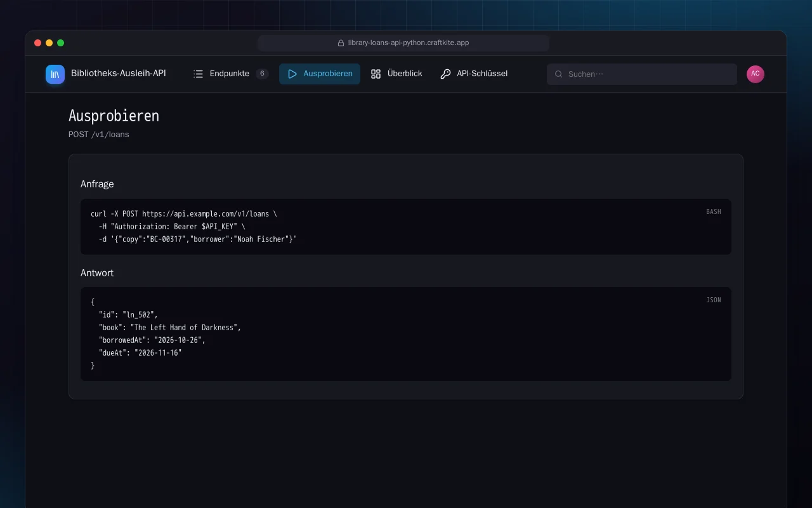Viewport: 812px width, 508px height.
Task: Click the API-Schlüssel key icon
Action: pos(445,74)
